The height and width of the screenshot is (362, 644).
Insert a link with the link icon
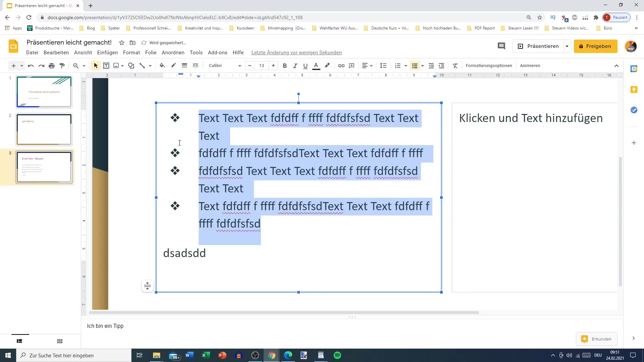(x=341, y=66)
